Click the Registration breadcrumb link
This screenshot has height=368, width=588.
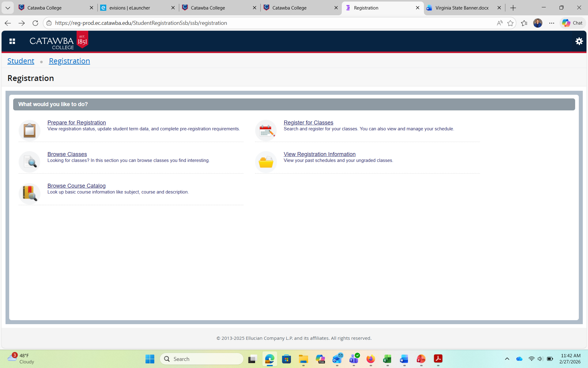click(x=70, y=61)
